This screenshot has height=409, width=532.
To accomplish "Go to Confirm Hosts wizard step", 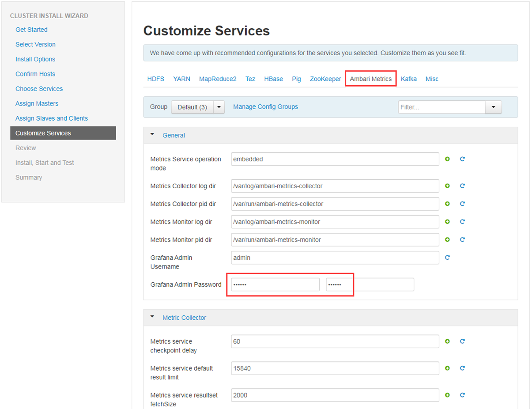I will [x=35, y=74].
